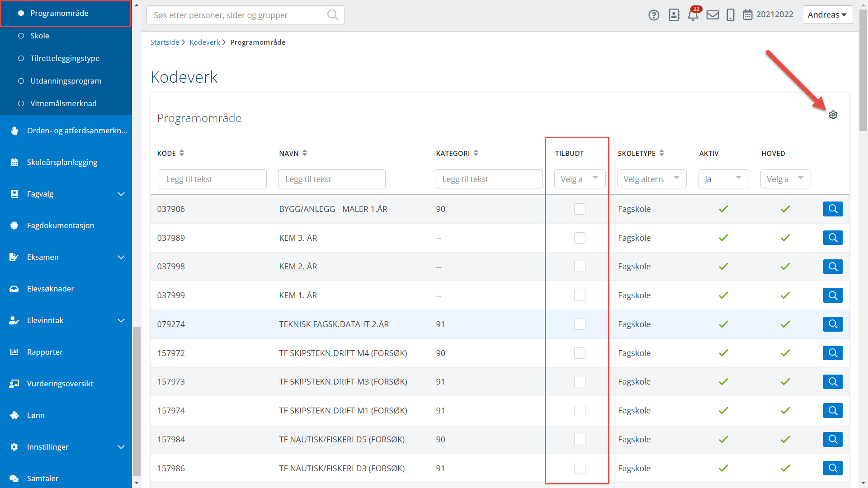Open the contacts book icon

tap(674, 15)
